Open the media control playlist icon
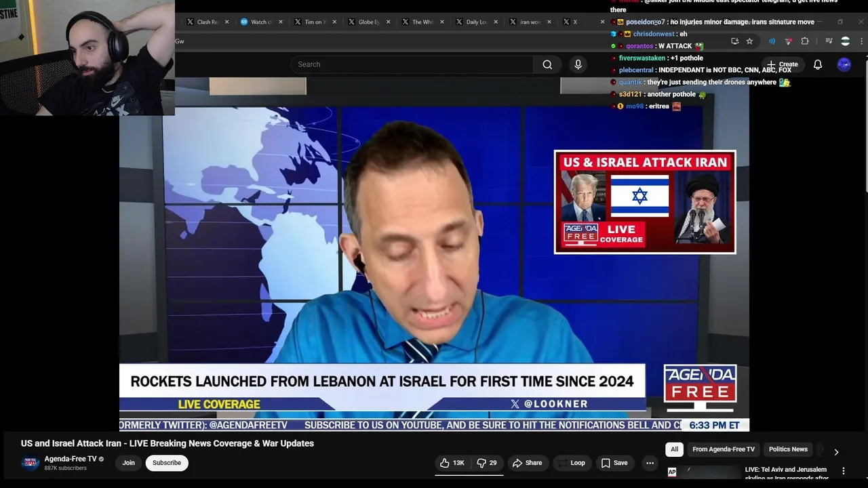The width and height of the screenshot is (868, 488). click(829, 41)
